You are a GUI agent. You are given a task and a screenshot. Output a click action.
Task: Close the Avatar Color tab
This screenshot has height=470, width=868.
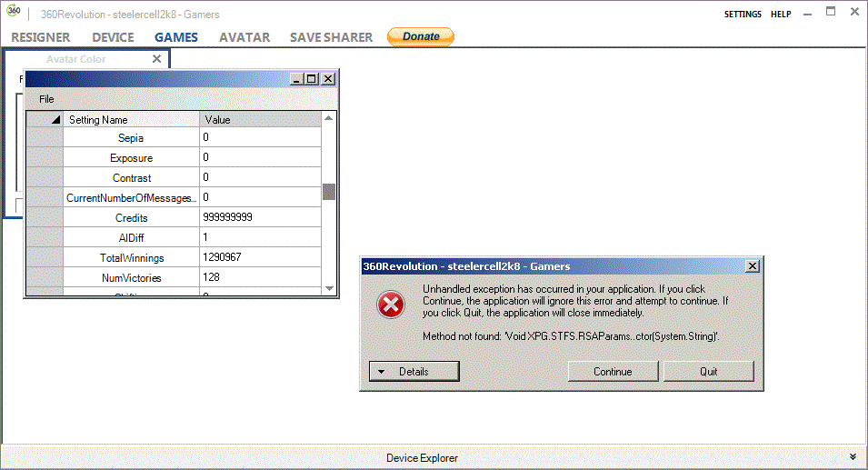(156, 59)
